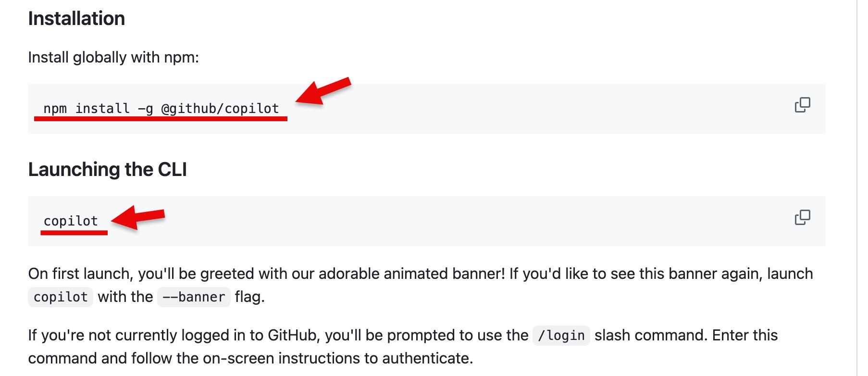
Task: Click the npm install -g @github/copilot code text
Action: [161, 108]
